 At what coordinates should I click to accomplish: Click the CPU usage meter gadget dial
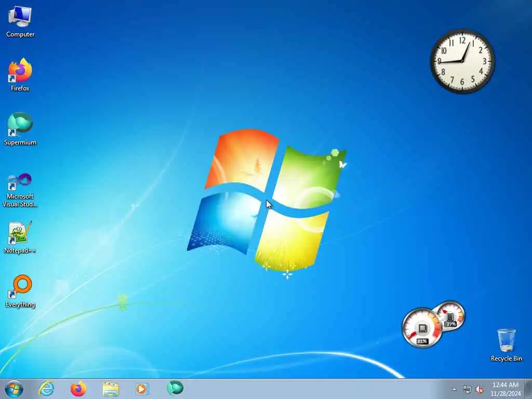pyautogui.click(x=422, y=328)
